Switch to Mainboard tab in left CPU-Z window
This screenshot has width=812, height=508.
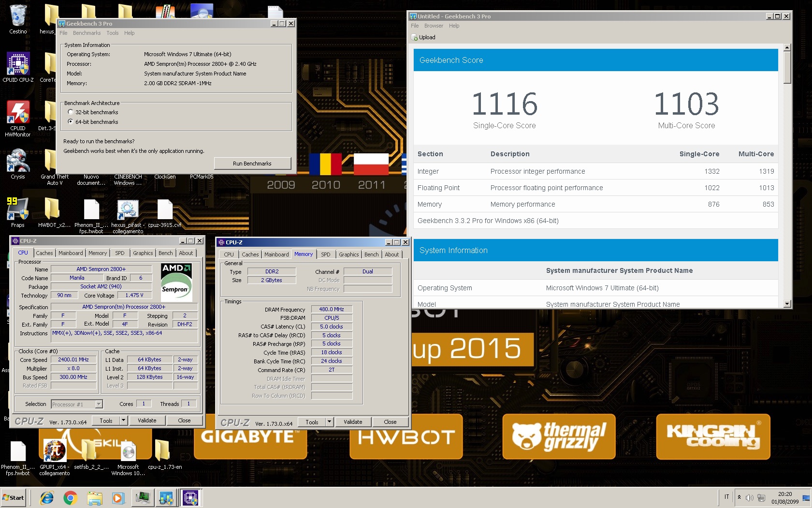point(71,253)
